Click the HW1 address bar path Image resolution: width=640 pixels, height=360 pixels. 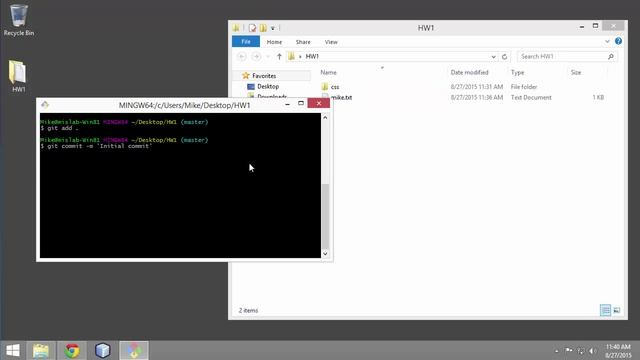click(312, 56)
